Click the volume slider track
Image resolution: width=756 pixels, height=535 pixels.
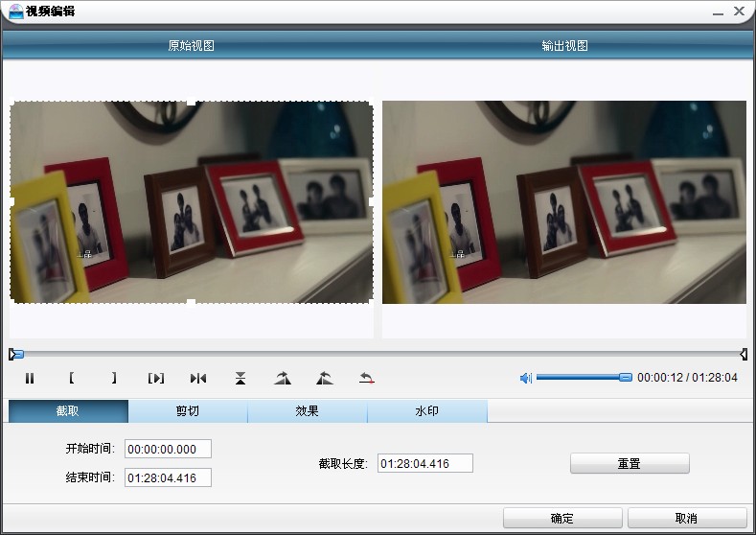[x=580, y=378]
